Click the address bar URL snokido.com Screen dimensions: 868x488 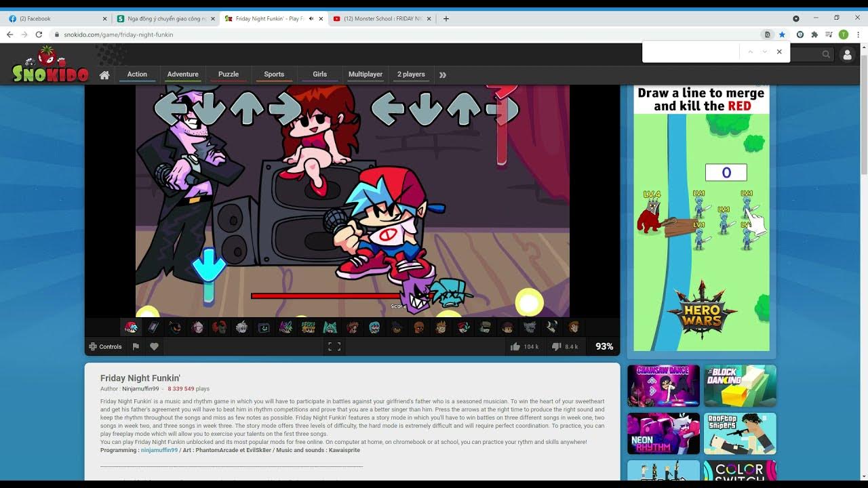[x=119, y=35]
